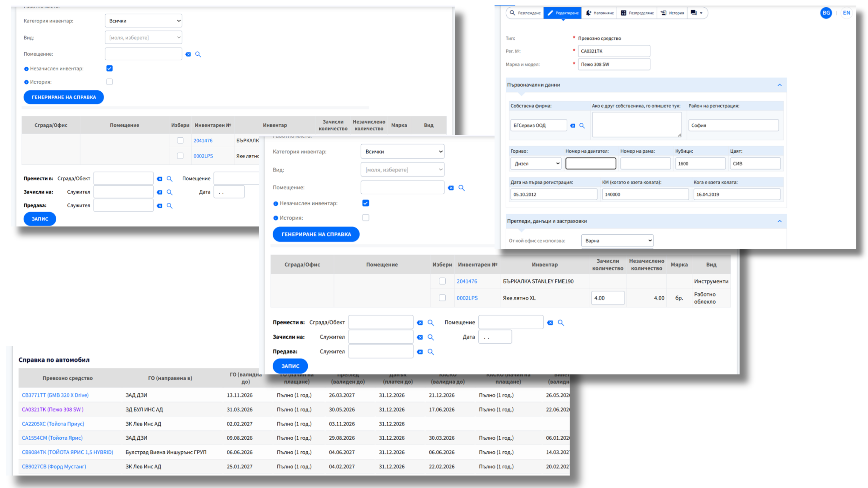Open vehicle link СА2205ХС (Тойота Приус)
This screenshot has height=488, width=868.
(x=53, y=424)
